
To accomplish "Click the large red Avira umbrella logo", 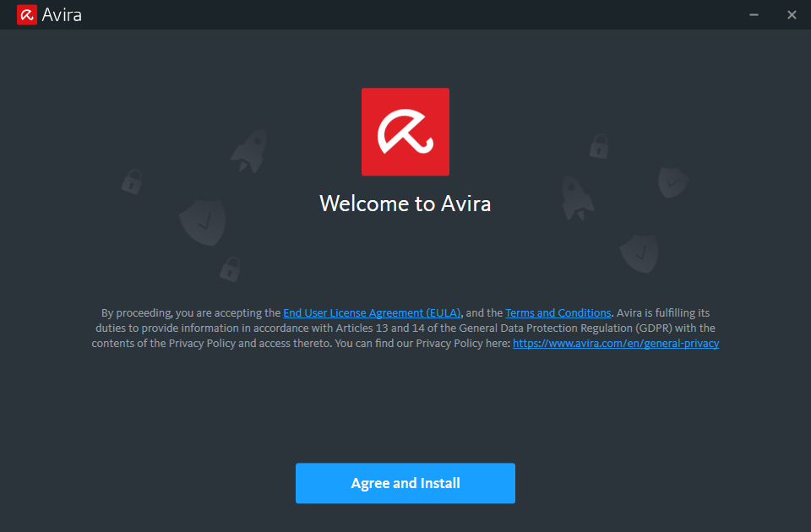I will [x=405, y=132].
